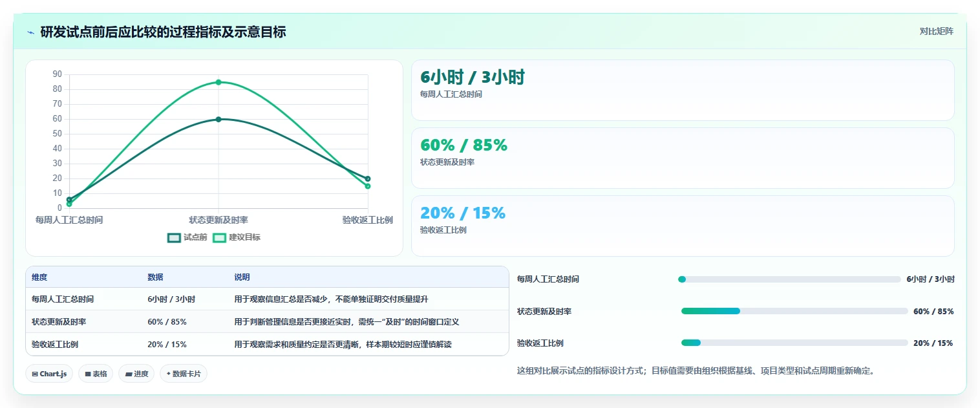Click description starting 用于观察信息汇总是否减少
The image size is (980, 408).
coord(331,299)
